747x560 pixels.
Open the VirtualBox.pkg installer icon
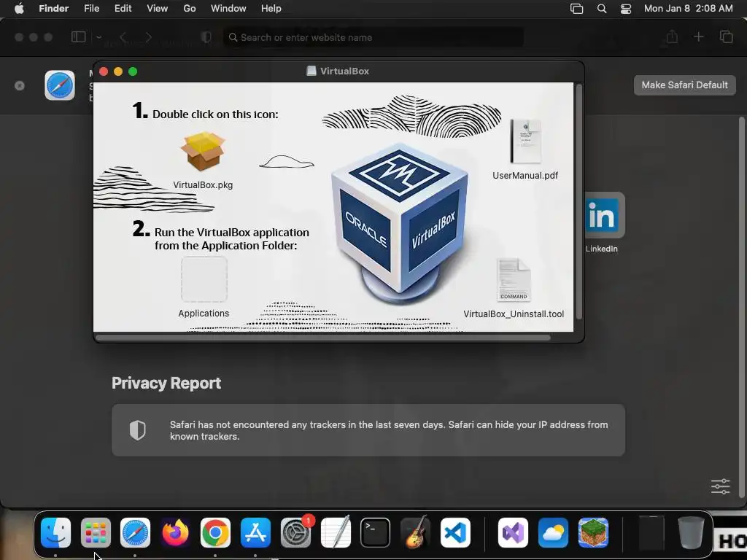point(203,152)
